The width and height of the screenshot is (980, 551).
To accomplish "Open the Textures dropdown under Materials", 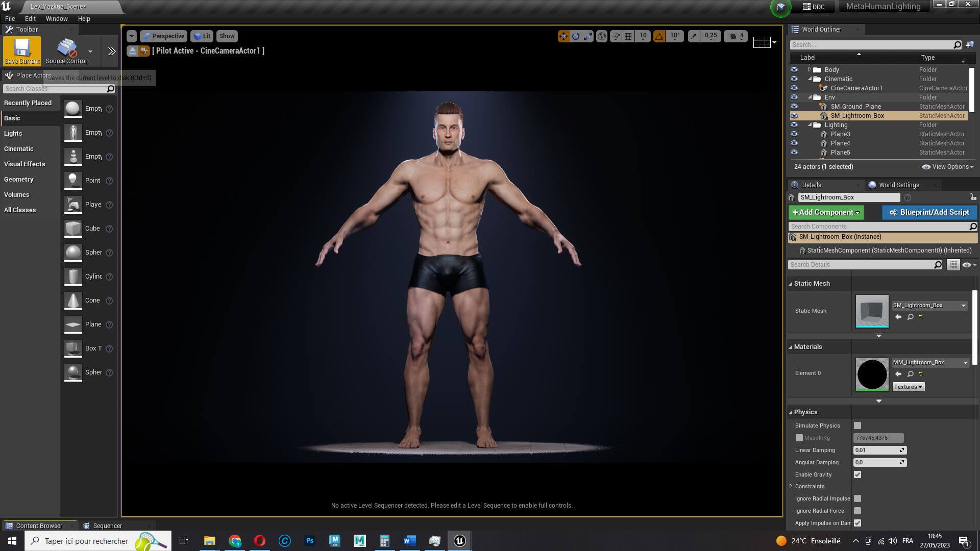I will tap(908, 387).
